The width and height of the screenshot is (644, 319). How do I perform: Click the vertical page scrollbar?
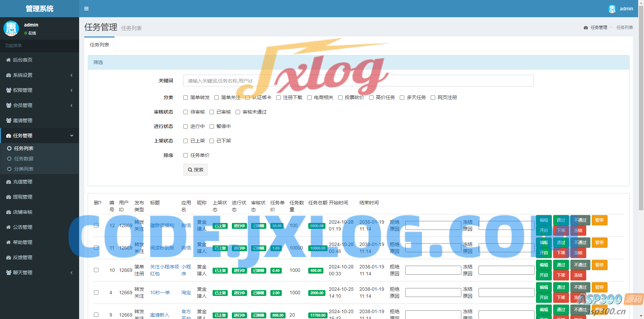(x=641, y=103)
